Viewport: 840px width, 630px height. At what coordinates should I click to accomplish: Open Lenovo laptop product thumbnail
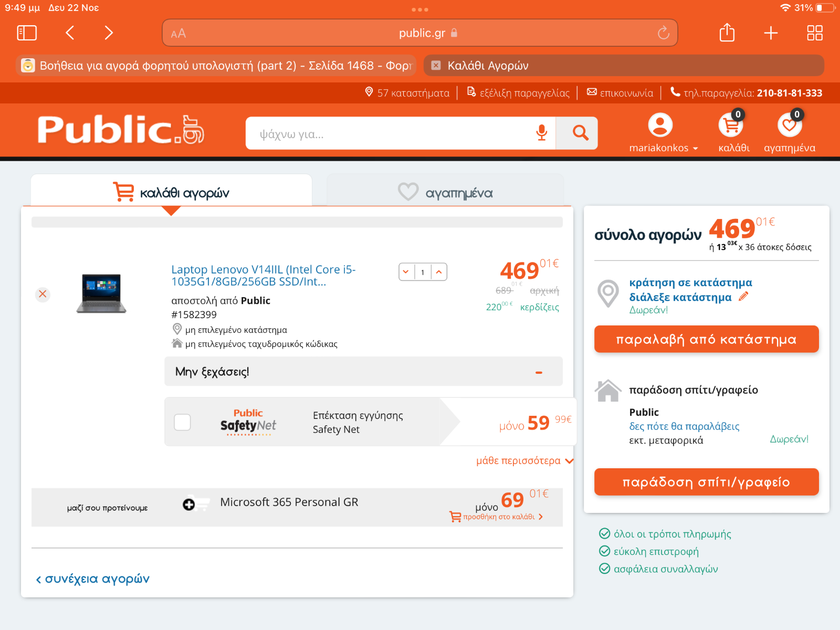pos(101,294)
